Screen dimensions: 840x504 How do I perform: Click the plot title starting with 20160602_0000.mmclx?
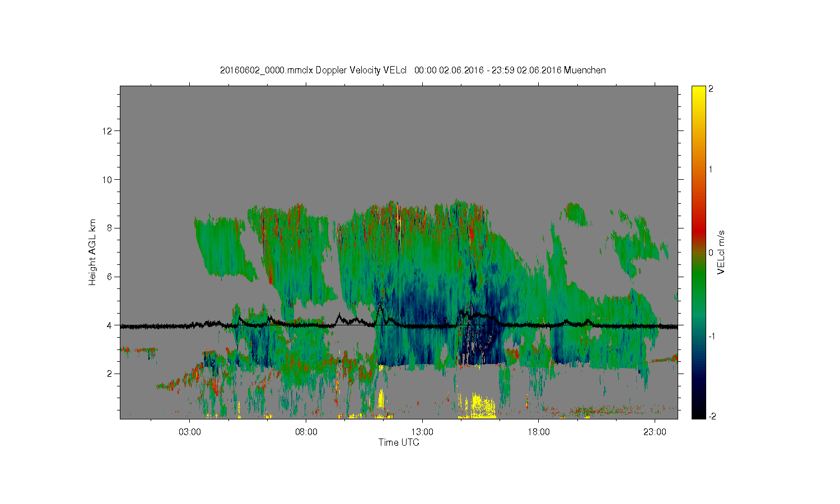click(413, 70)
